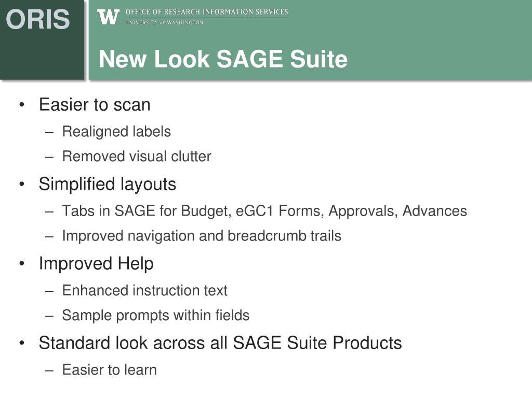Viewport: 532px width, 399px height.
Task: Select Standard look across all SAGE Suite Products
Action: coord(220,343)
